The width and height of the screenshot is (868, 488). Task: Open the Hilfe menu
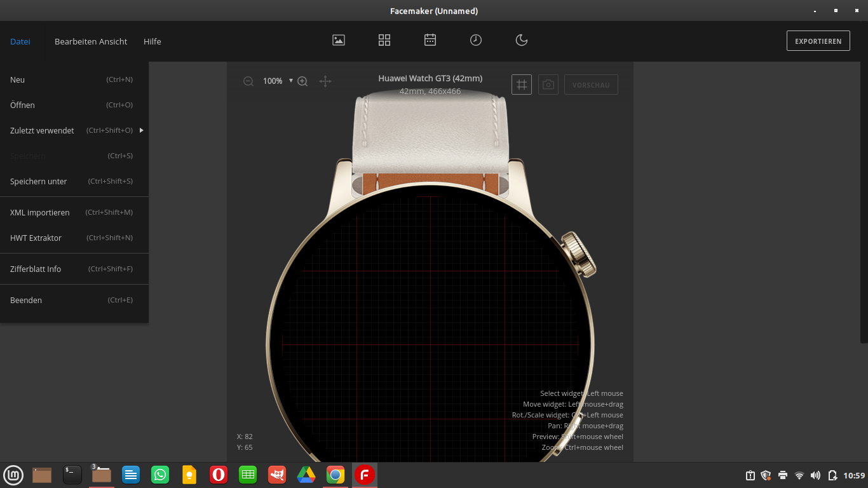(x=152, y=41)
